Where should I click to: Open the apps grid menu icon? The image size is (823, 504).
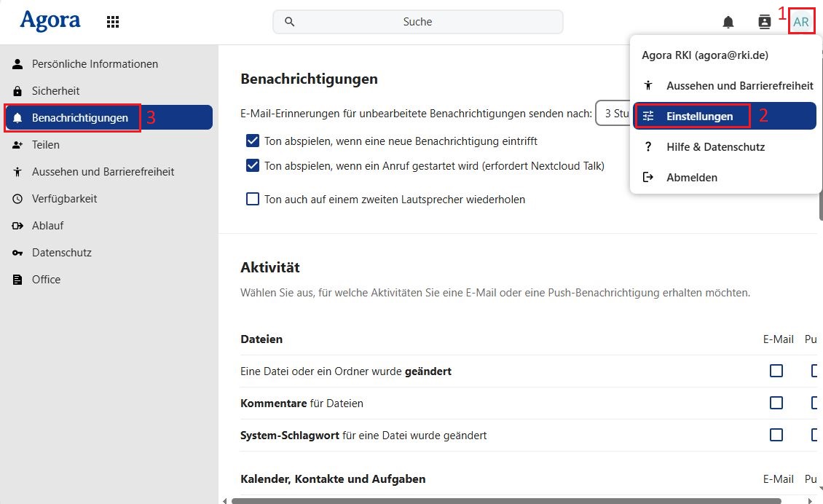(113, 22)
